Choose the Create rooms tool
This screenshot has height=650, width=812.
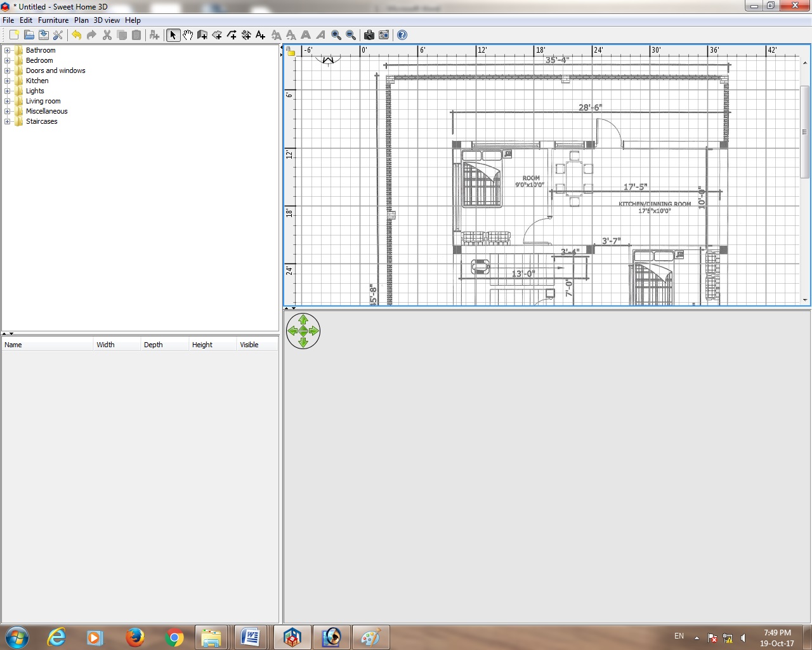pos(217,35)
